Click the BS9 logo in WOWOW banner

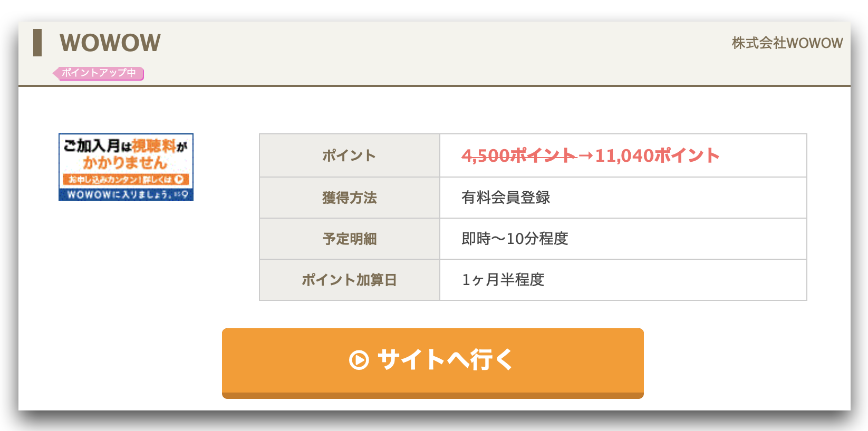point(181,194)
